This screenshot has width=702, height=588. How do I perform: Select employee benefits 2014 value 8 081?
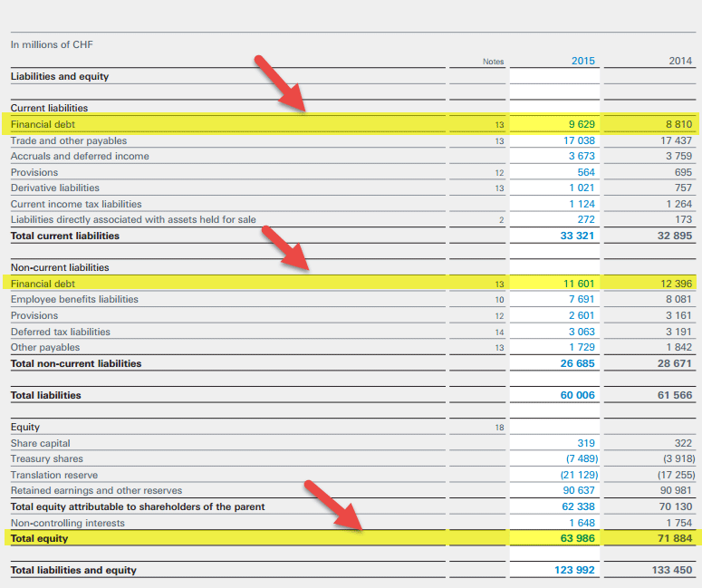click(x=678, y=300)
